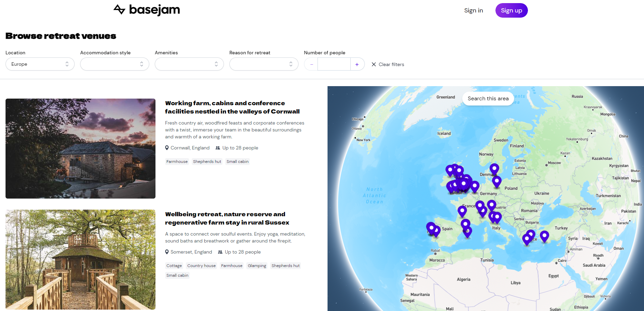
Task: Open Wellbeing retreat, nature reserve listing title
Action: click(227, 218)
